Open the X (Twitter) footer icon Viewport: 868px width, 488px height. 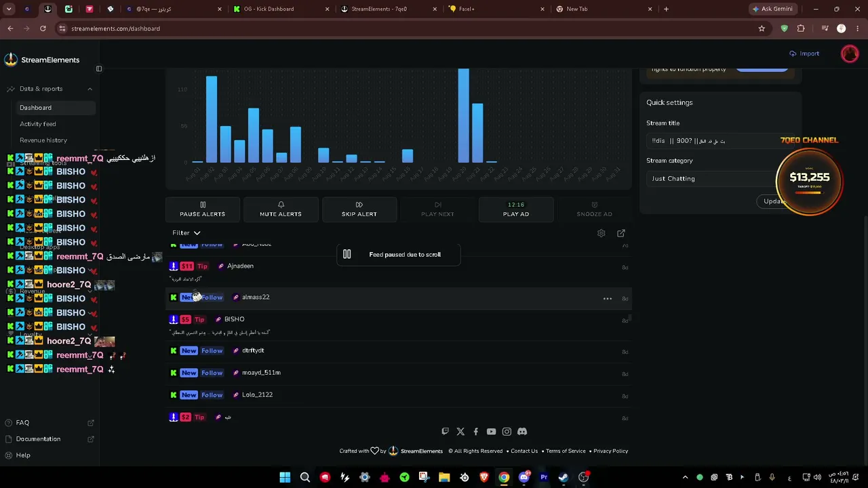click(x=460, y=432)
